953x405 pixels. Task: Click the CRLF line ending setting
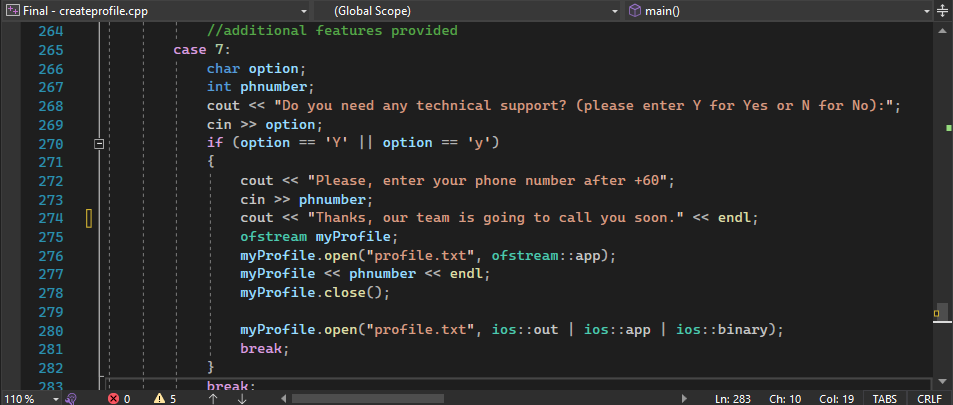tap(929, 399)
